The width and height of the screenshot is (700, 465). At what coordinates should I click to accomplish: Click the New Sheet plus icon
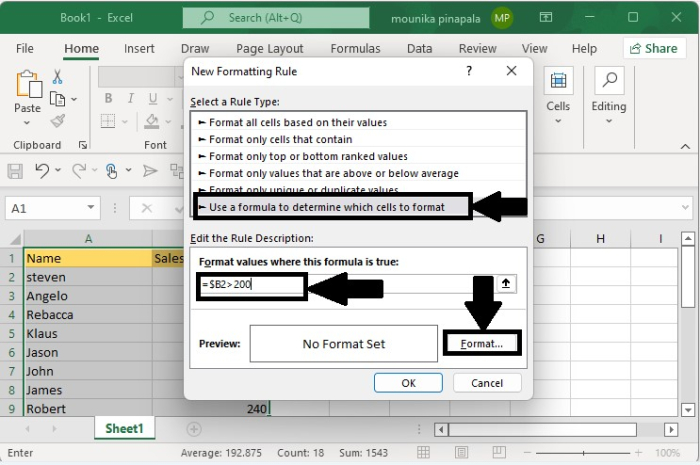tap(194, 429)
